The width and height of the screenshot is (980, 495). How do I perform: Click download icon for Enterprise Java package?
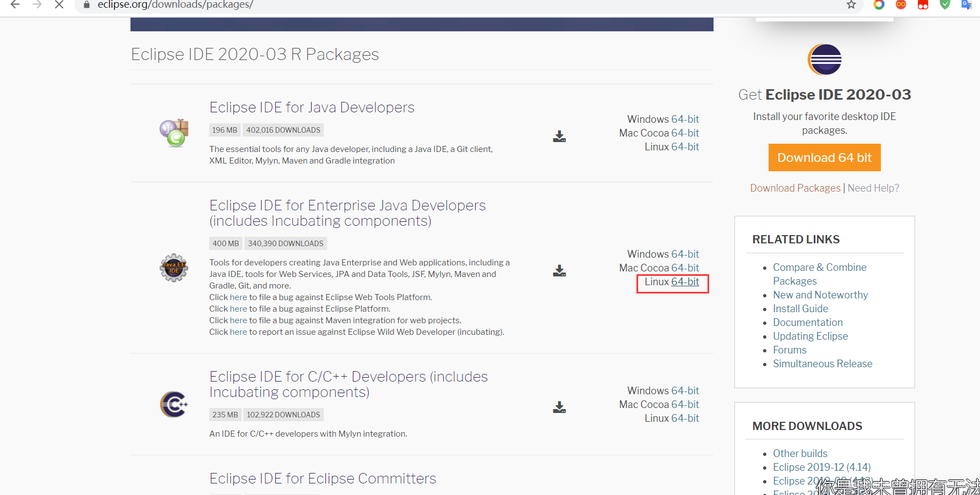click(559, 271)
